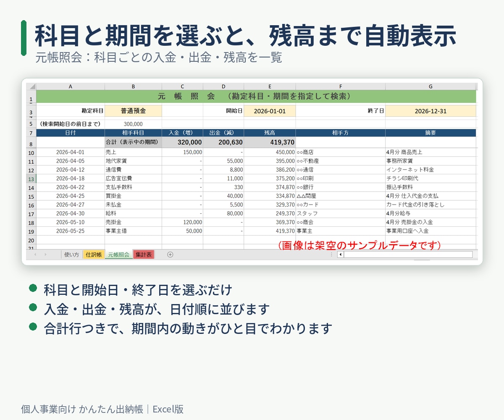Click the 事業用口座へ入金 description cell

click(x=430, y=231)
